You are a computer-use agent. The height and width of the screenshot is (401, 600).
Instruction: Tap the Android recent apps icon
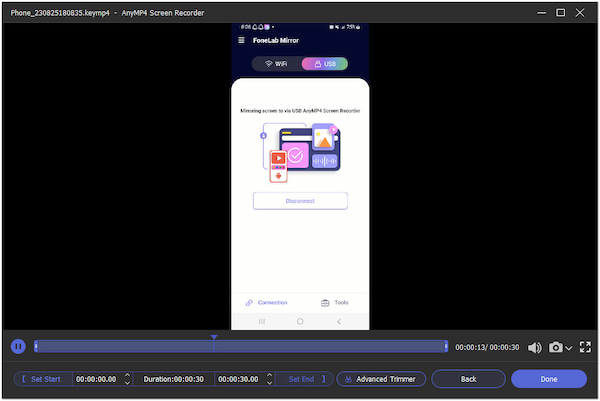pos(262,321)
